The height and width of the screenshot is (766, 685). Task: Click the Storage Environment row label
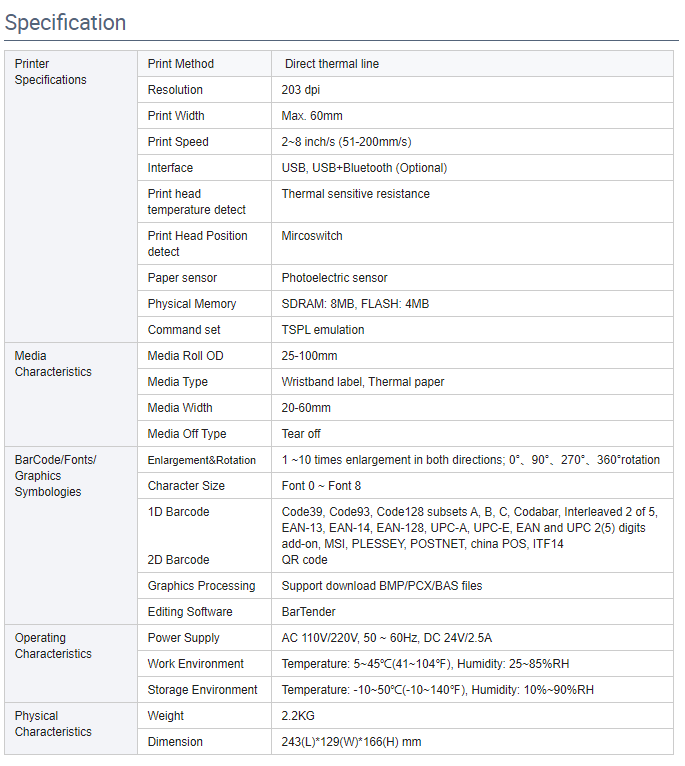pos(202,690)
